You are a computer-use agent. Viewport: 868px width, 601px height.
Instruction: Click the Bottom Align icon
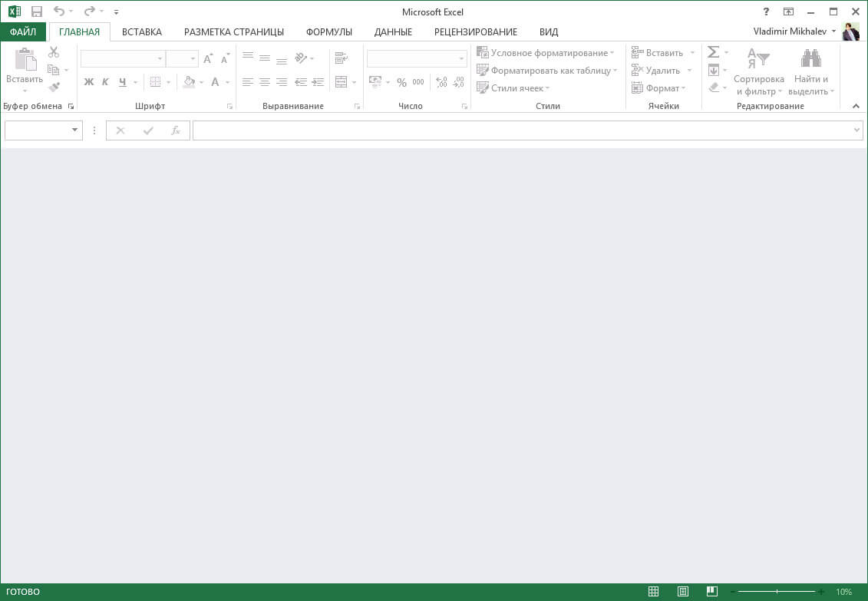click(281, 61)
